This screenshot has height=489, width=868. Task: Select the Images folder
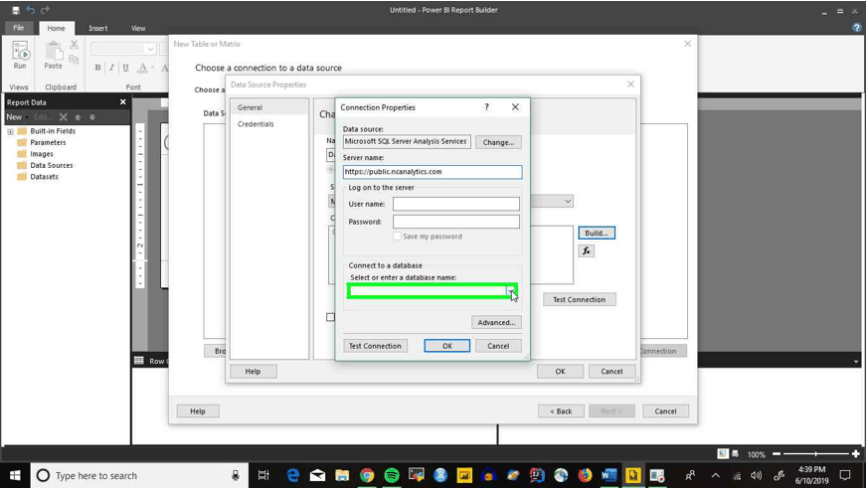(36, 154)
